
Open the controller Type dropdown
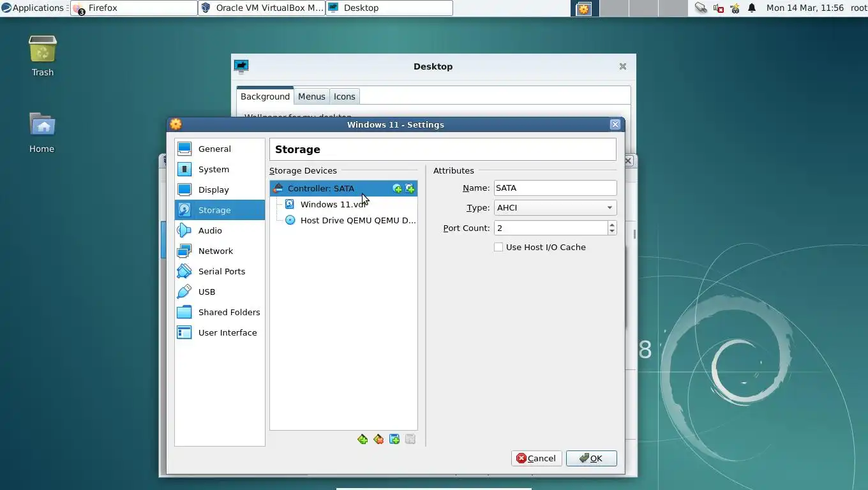point(555,207)
